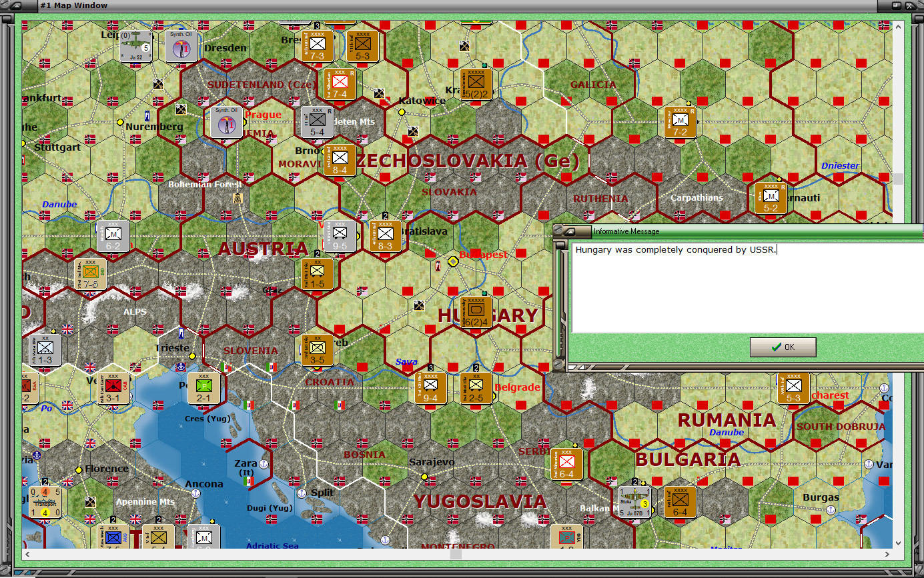Select the 9-4 army counter west of Belgrade
The image size is (924, 578).
pyautogui.click(x=431, y=388)
